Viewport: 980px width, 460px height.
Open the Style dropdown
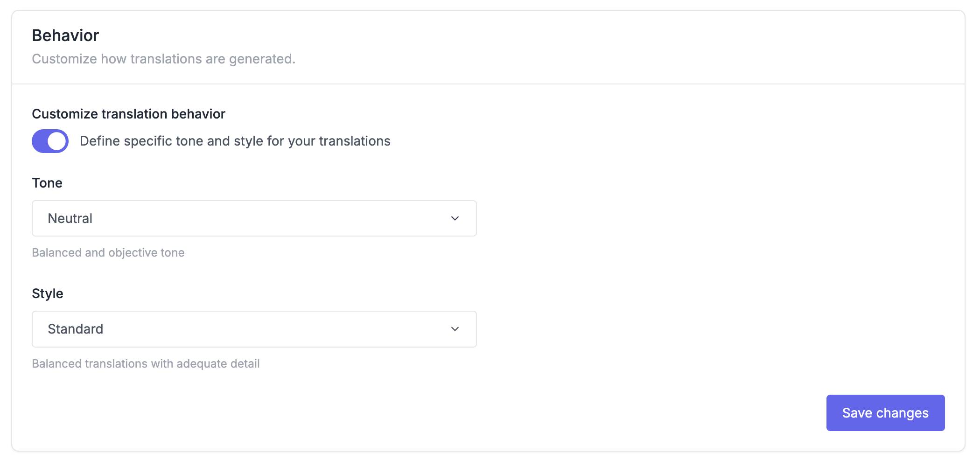254,329
